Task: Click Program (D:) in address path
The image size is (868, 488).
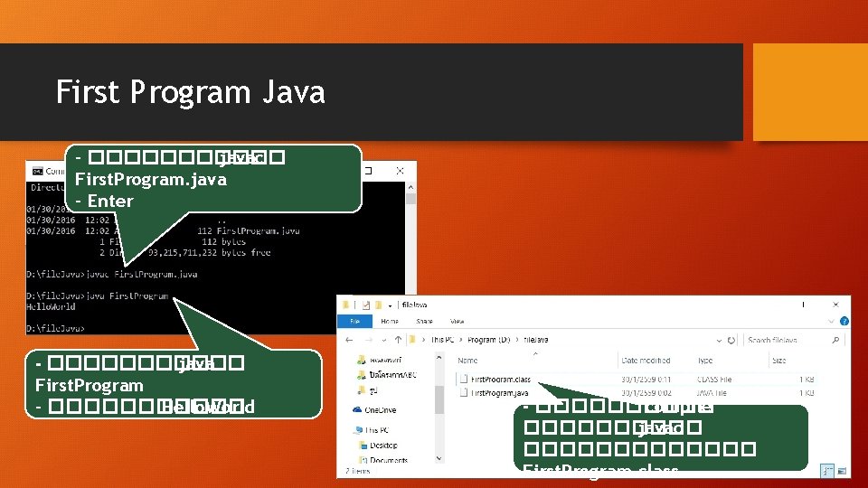Action: coord(488,340)
